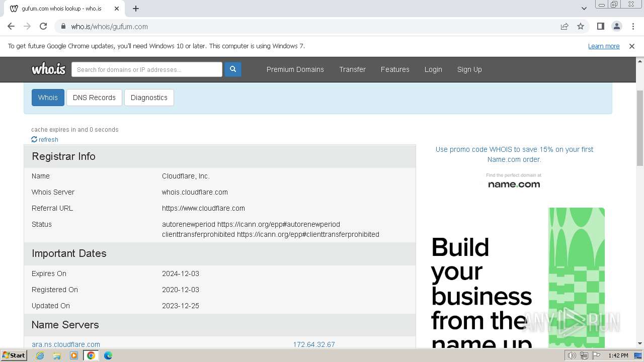Screen dimensions: 644x362
Task: Expand the tab search dropdown
Action: (x=584, y=9)
